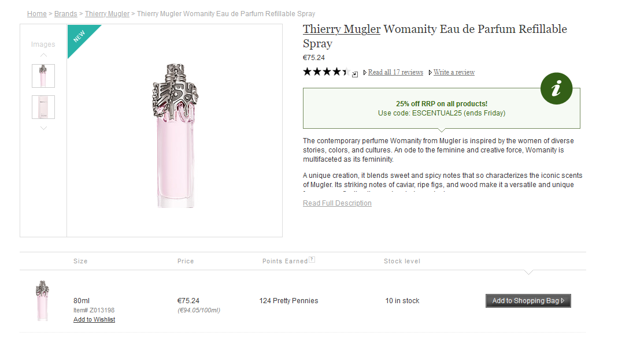Viewport: 644px width, 343px height.
Task: Click the Points Earned help question mark
Action: tap(312, 260)
